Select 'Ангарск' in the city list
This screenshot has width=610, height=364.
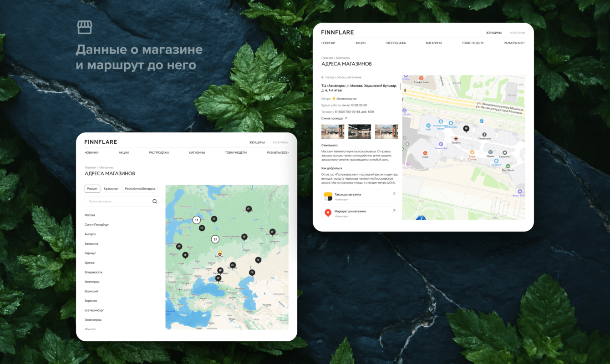90,234
